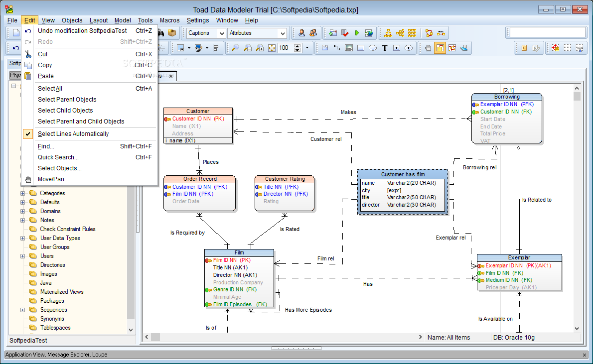Click the globe export icon

(x=369, y=33)
